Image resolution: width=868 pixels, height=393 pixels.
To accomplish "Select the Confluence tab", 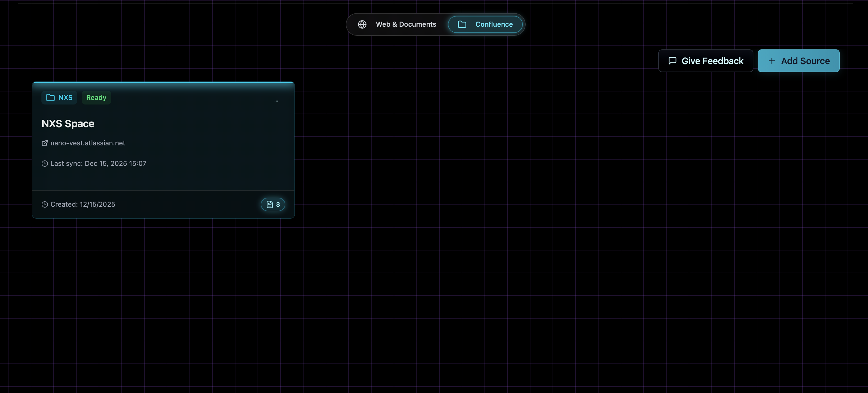I will [485, 24].
